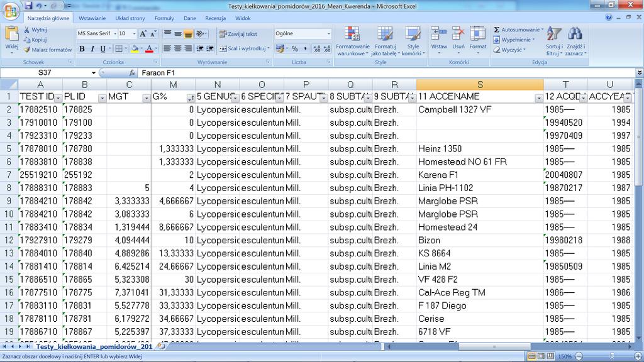Apply fill color bucket
Screen dimensions: 644x362
pyautogui.click(x=135, y=49)
